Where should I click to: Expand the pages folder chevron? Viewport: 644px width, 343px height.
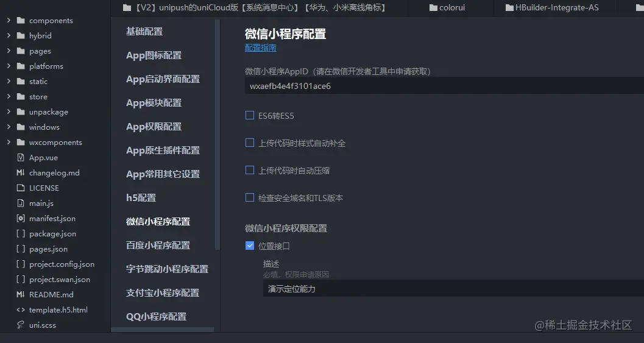pyautogui.click(x=9, y=51)
